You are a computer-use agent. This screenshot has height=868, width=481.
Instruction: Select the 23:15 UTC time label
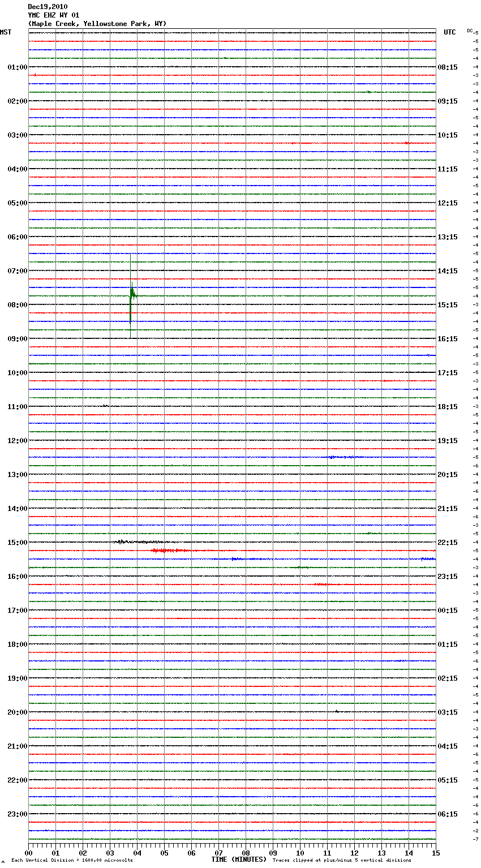pos(448,577)
